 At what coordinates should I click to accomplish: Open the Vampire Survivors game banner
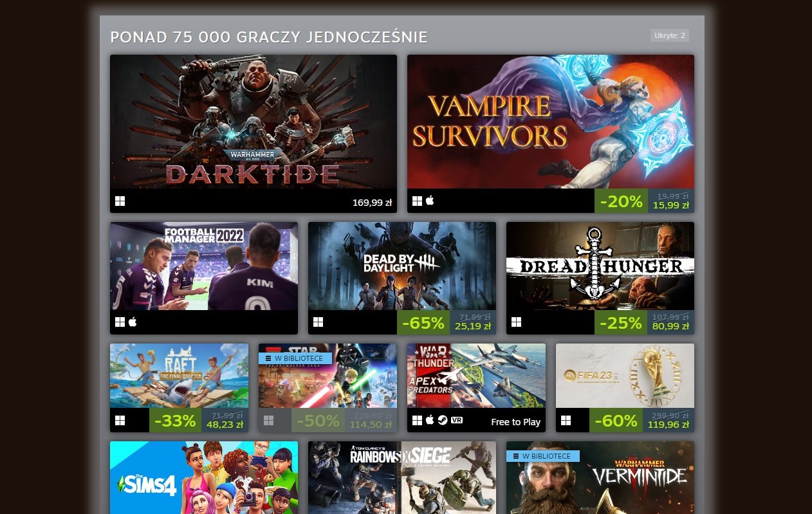point(551,122)
